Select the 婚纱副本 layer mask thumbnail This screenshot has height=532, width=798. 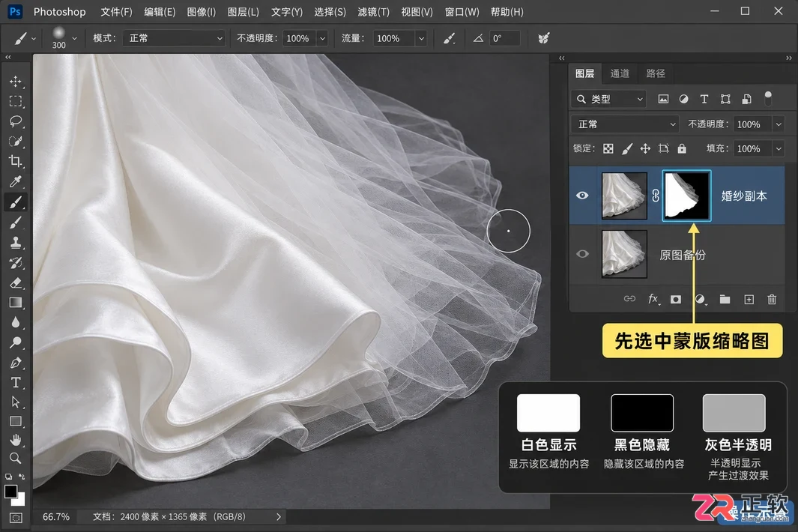[x=686, y=196]
